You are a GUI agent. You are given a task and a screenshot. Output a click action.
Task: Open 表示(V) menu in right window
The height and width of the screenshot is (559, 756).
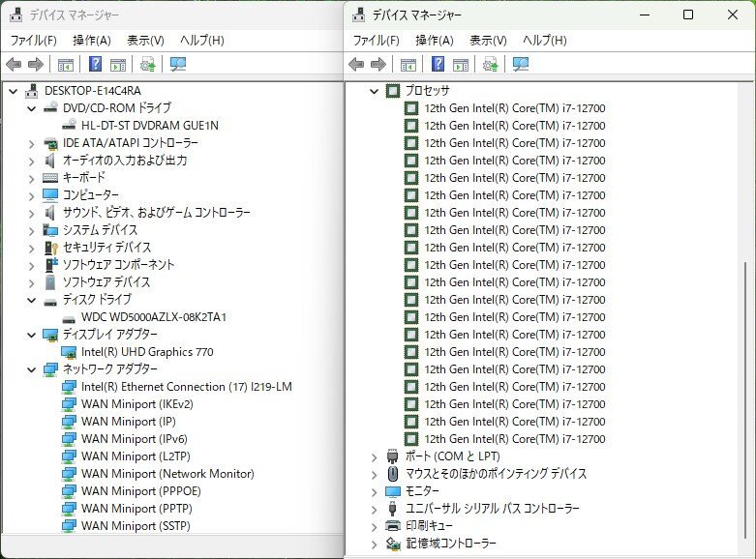489,41
